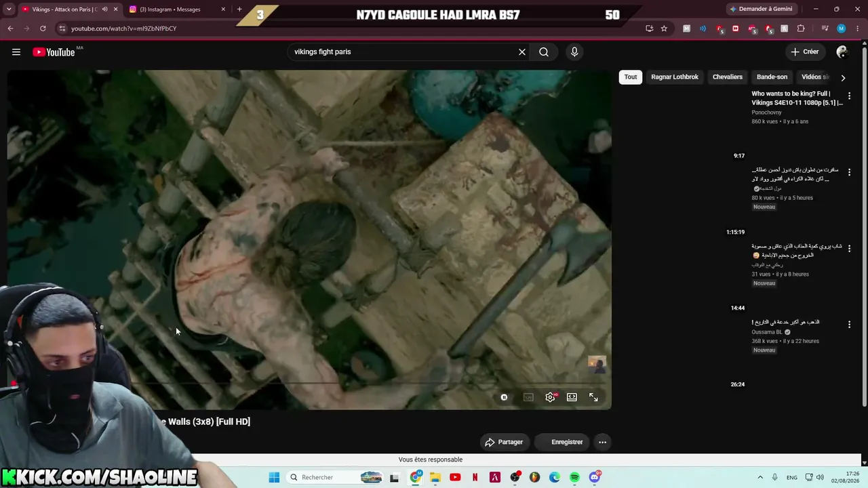Clear the YouTube search query
Screen dimensions: 868x488
pos(522,52)
